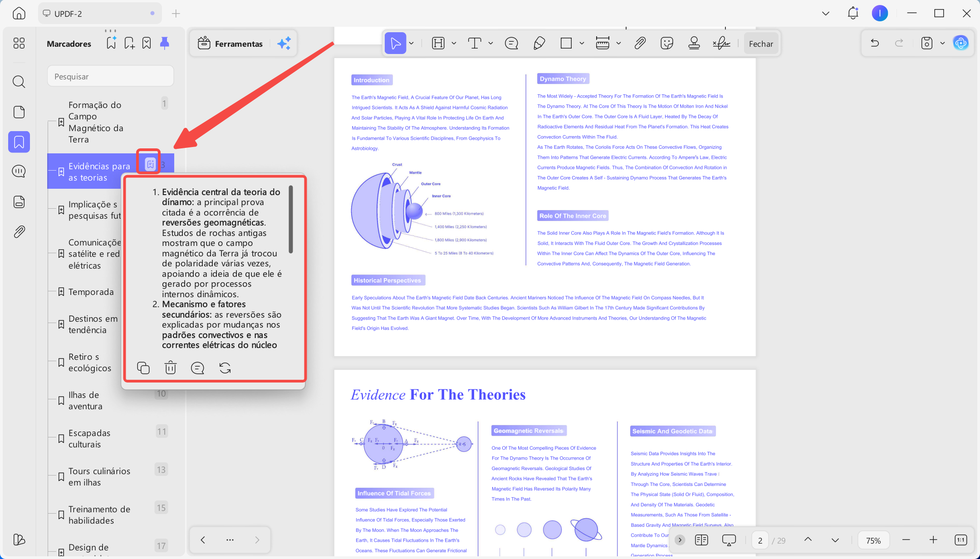This screenshot has height=559, width=980.
Task: Toggle page display layout mode
Action: point(701,540)
